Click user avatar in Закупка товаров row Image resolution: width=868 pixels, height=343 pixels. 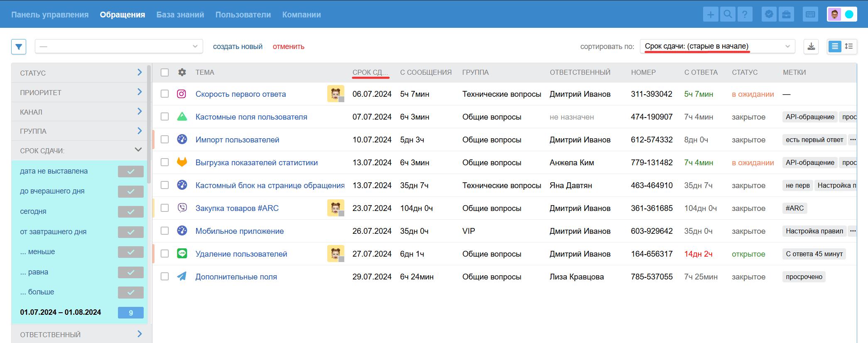coord(336,208)
